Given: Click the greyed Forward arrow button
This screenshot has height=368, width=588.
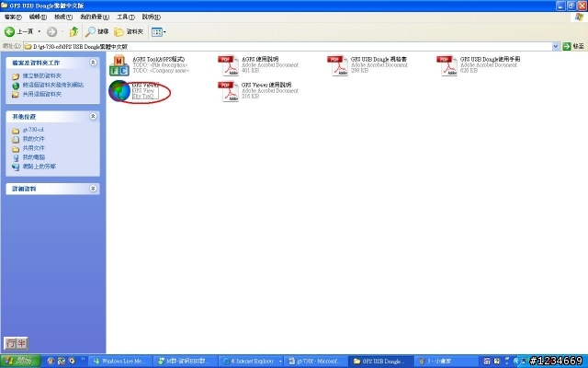Looking at the screenshot, I should 51,32.
